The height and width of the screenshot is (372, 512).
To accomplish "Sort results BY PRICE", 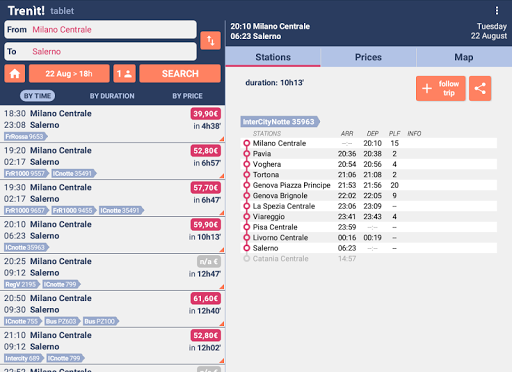I will click(x=187, y=96).
